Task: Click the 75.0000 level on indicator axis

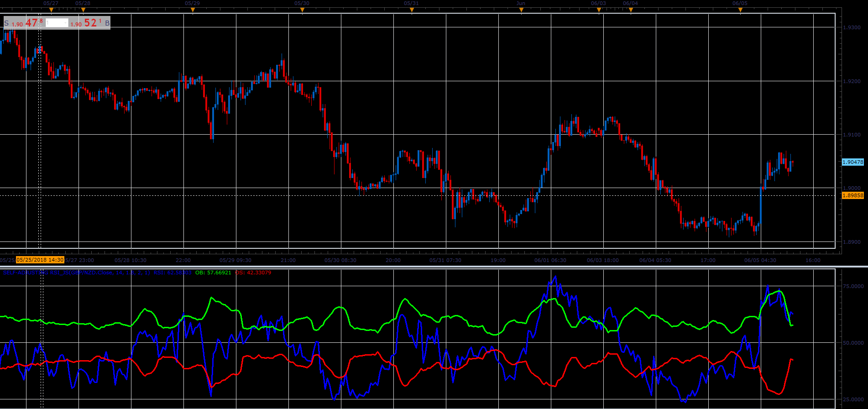Action: (x=853, y=286)
